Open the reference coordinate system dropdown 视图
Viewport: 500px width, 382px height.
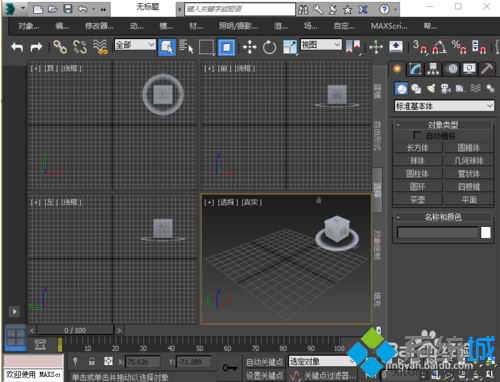click(321, 44)
